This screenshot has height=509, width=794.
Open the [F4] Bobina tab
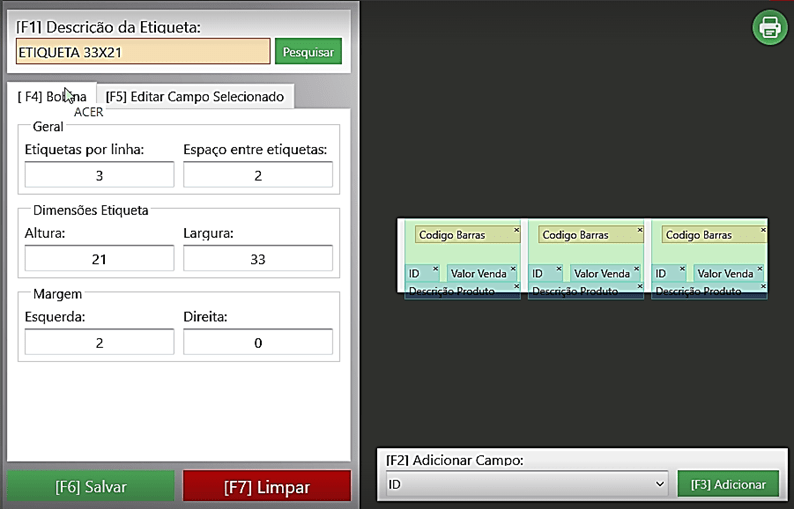51,97
